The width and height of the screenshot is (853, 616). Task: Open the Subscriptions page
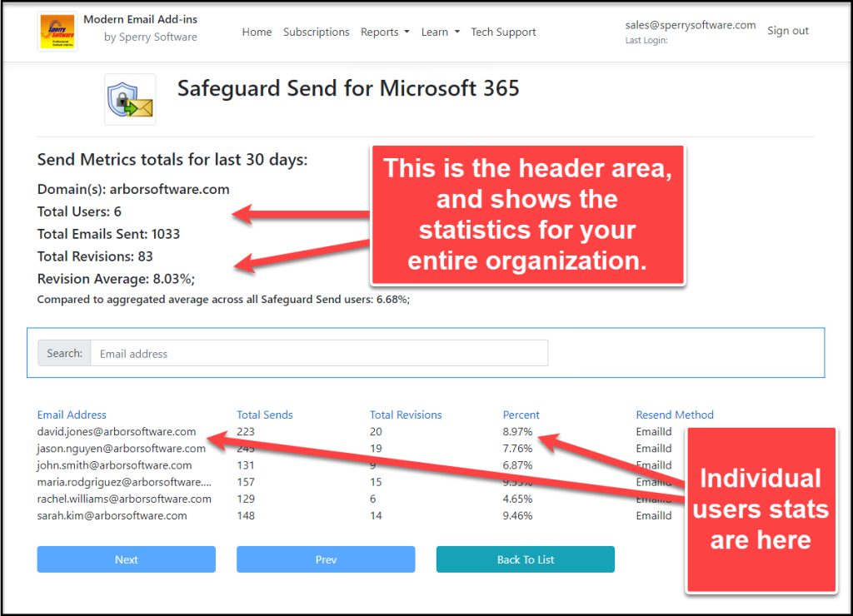point(317,32)
